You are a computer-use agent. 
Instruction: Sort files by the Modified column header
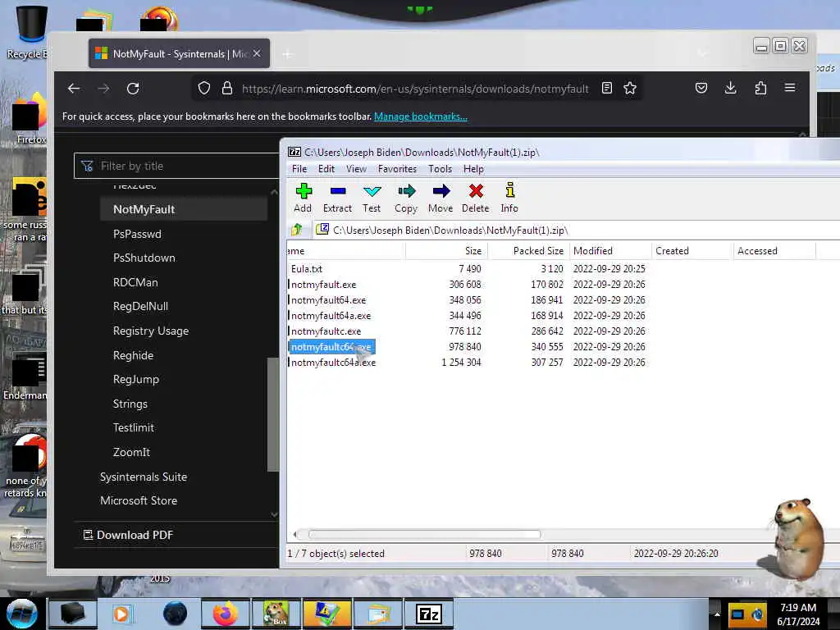[x=609, y=251]
